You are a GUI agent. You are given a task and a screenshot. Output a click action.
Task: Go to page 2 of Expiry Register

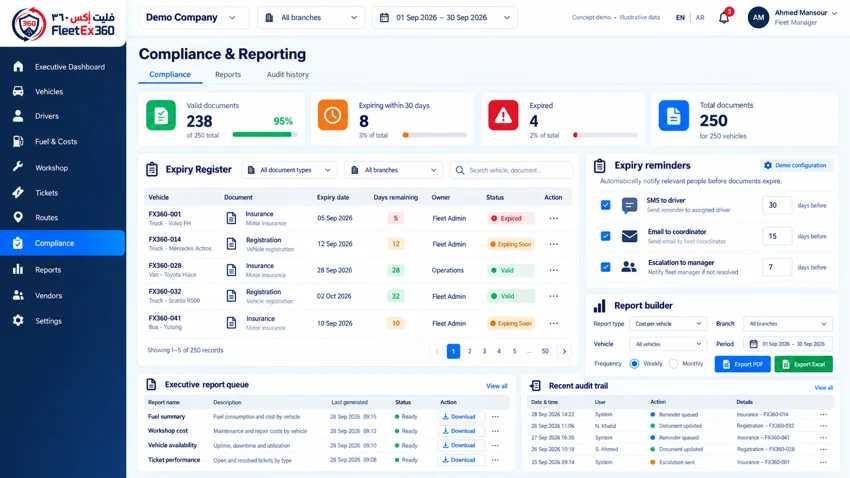click(x=469, y=351)
